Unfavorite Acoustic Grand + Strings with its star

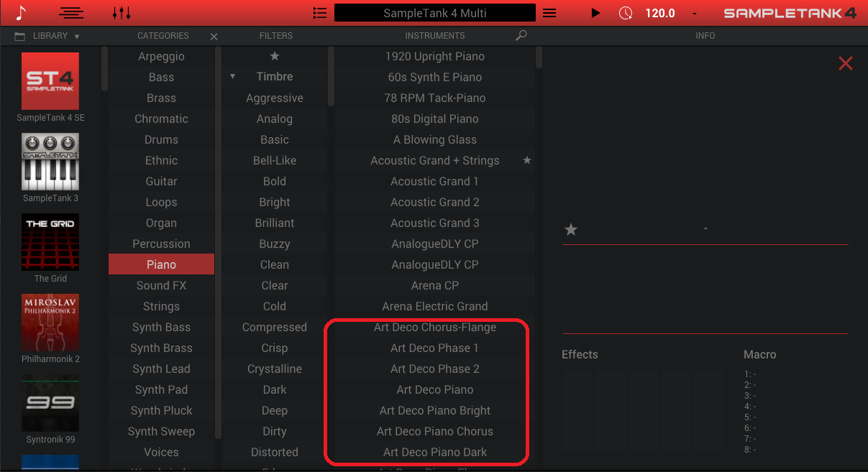click(527, 160)
